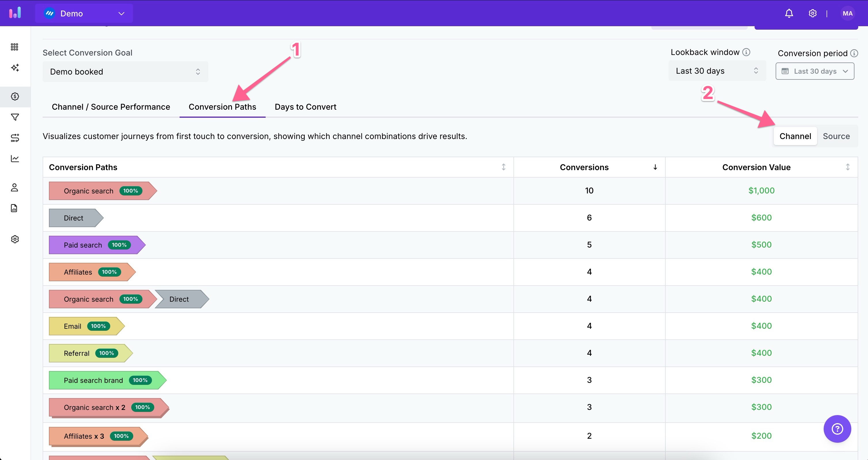Open the Days to Convert tab

[305, 107]
